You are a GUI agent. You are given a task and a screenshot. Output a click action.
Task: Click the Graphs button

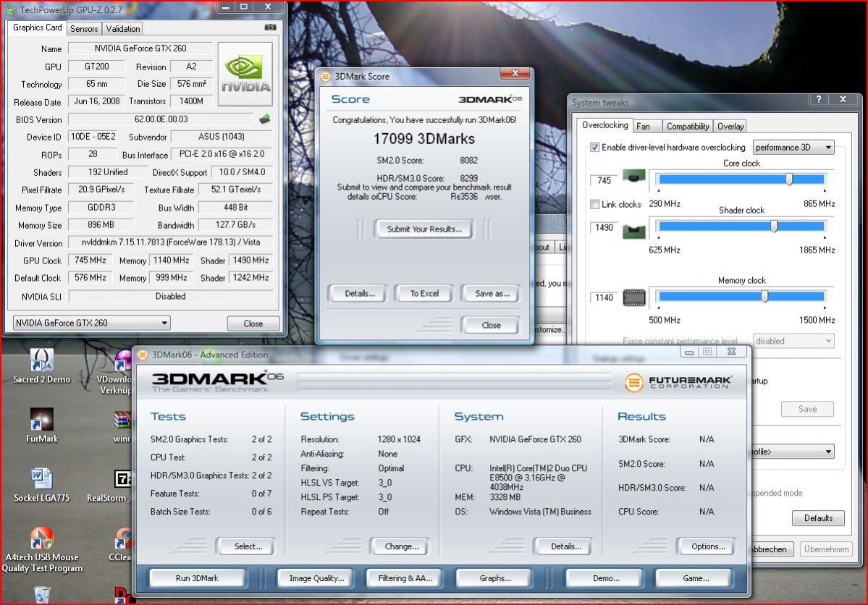coord(495,578)
